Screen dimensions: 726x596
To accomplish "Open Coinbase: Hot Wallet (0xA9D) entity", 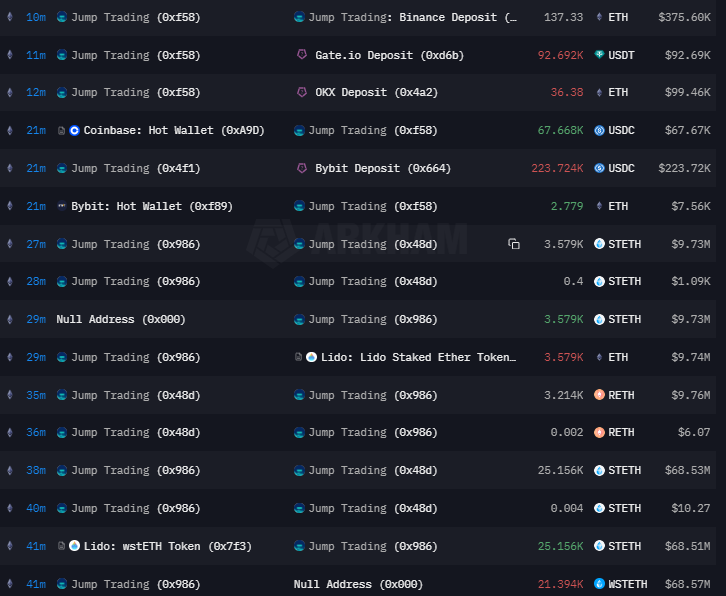I will (x=174, y=131).
